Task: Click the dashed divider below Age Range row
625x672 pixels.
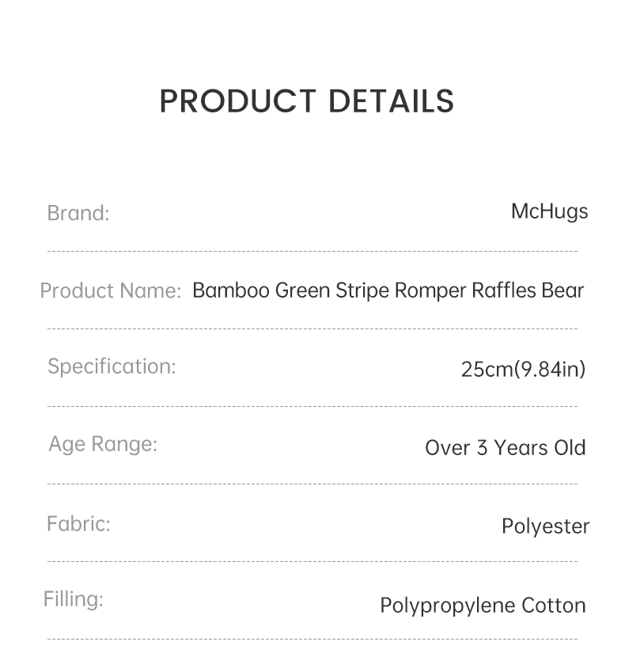Action: (x=312, y=484)
